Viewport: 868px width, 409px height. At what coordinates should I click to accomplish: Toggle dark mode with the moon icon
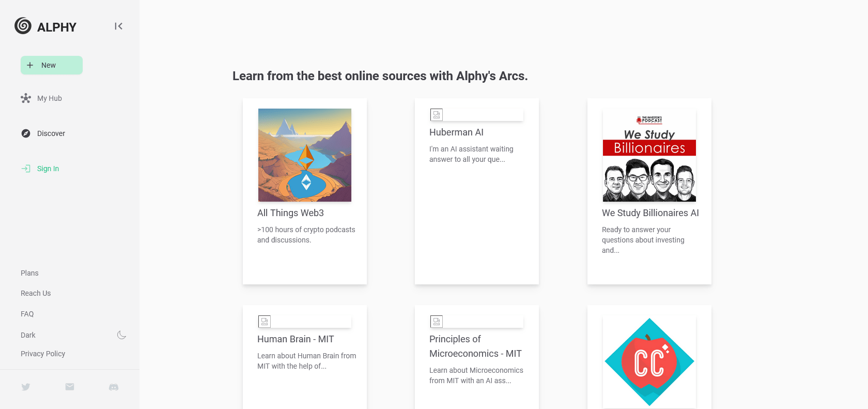point(121,335)
